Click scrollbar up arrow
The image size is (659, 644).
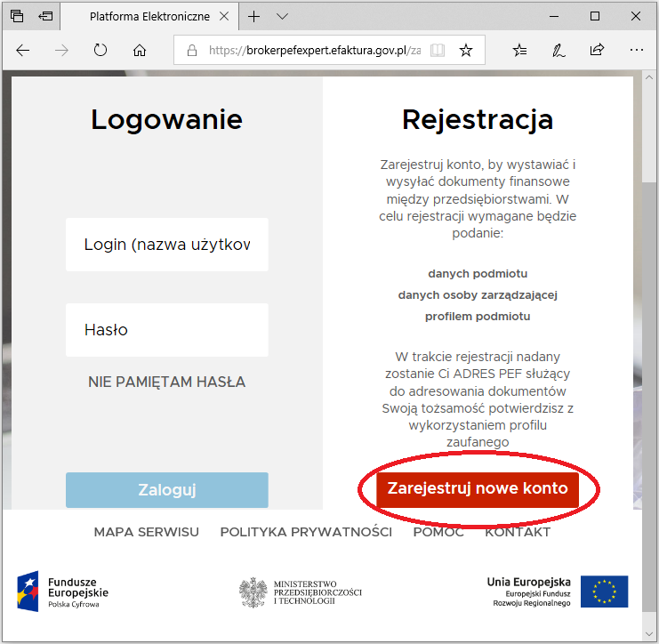(x=648, y=77)
